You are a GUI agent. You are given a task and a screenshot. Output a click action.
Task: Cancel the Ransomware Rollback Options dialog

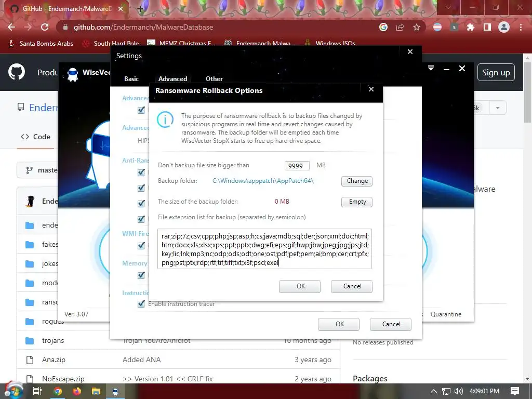coord(352,286)
